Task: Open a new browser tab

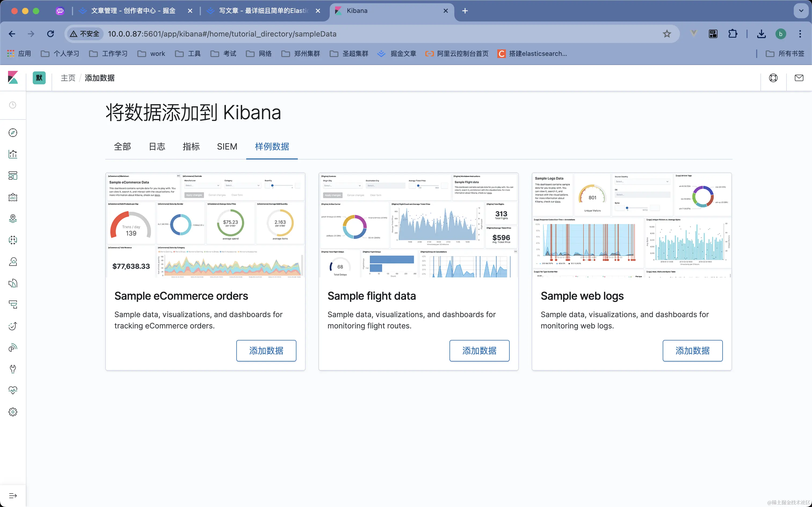Action: tap(465, 11)
